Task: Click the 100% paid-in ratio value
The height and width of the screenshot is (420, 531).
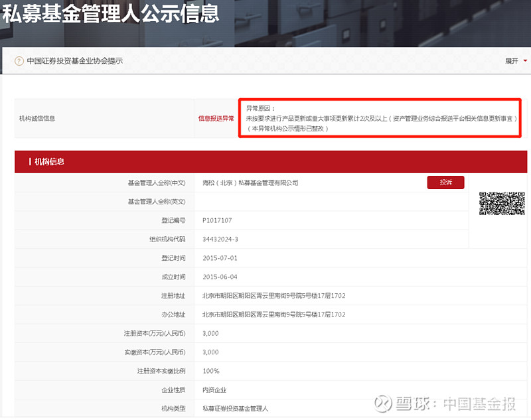Action: 211,372
